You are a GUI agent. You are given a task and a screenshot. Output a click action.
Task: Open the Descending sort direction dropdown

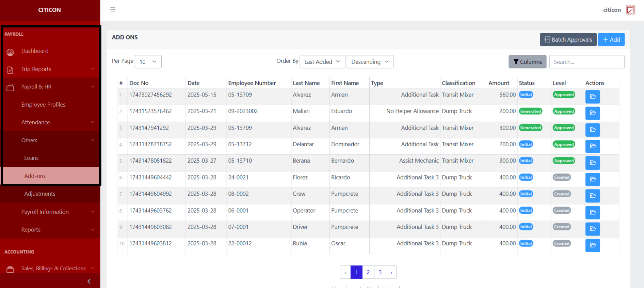tap(370, 62)
